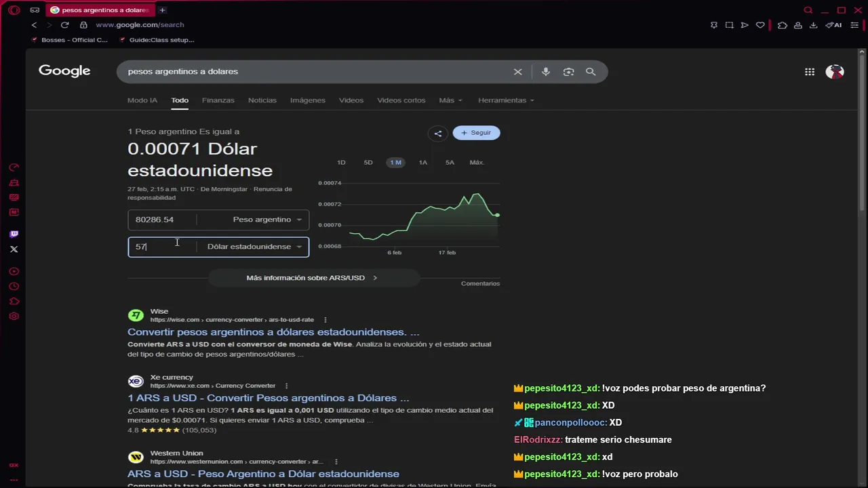Viewport: 868px width, 488px height.
Task: Open the Aria AI assistant
Action: [833, 25]
